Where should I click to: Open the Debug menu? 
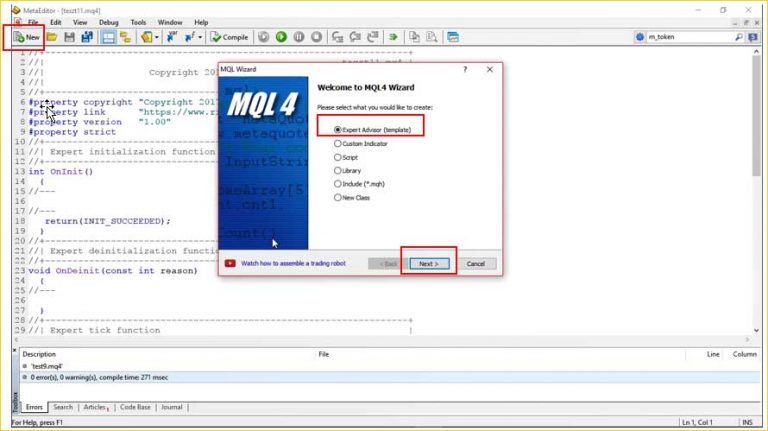click(x=109, y=23)
